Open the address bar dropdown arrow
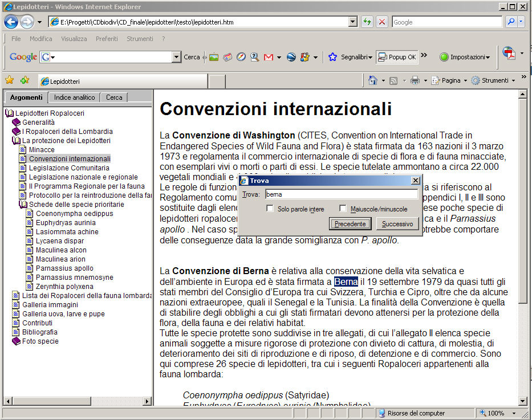The width and height of the screenshot is (532, 420). pyautogui.click(x=353, y=22)
